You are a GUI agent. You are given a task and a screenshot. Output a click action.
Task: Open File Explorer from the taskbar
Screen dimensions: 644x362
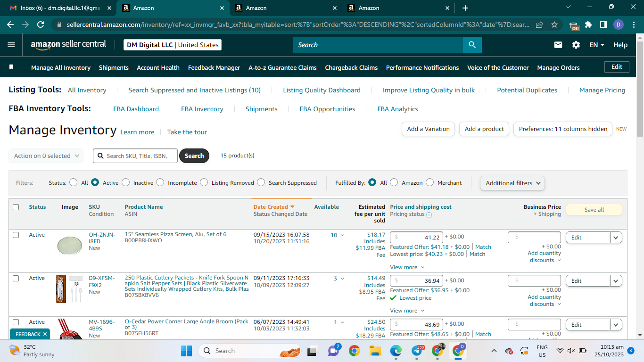pyautogui.click(x=375, y=351)
